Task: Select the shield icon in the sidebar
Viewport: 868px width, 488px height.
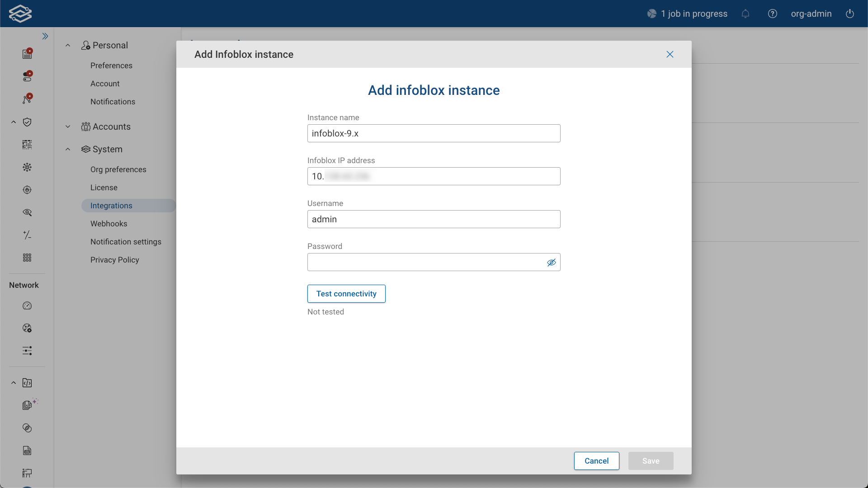Action: pos(27,122)
